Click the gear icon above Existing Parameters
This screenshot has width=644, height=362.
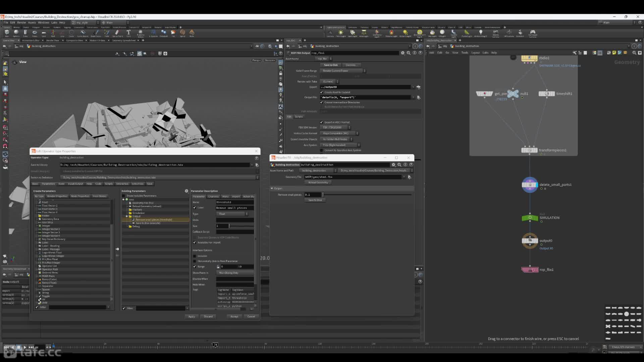click(186, 191)
